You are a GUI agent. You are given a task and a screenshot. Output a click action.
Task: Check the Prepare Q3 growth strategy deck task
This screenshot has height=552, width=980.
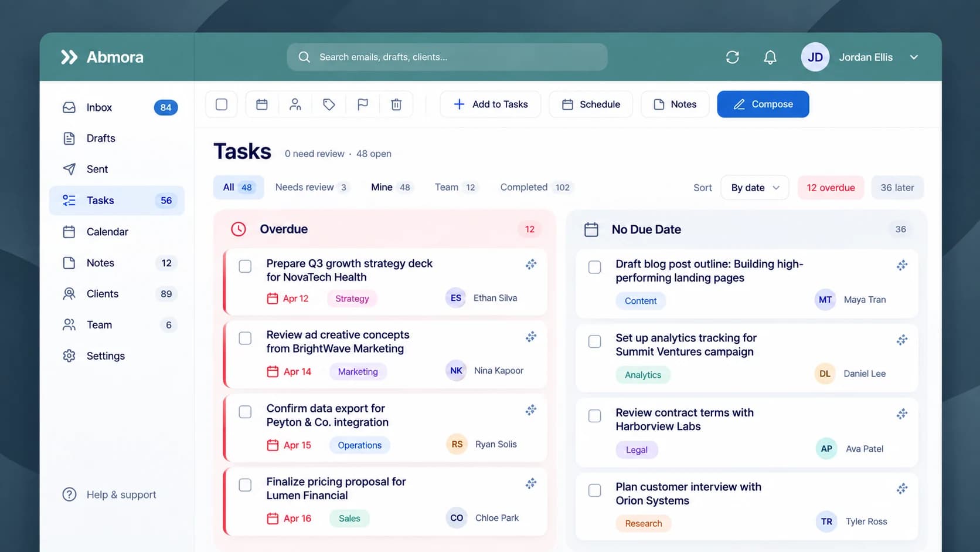[245, 266]
